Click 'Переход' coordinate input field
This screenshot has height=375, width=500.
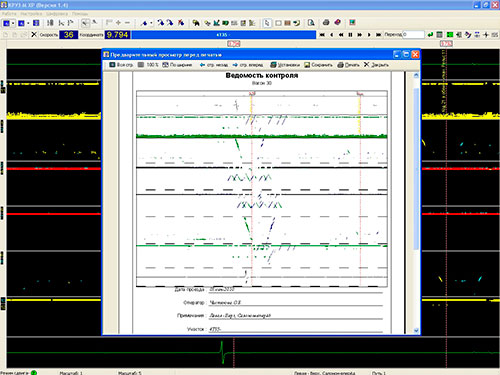coord(413,35)
